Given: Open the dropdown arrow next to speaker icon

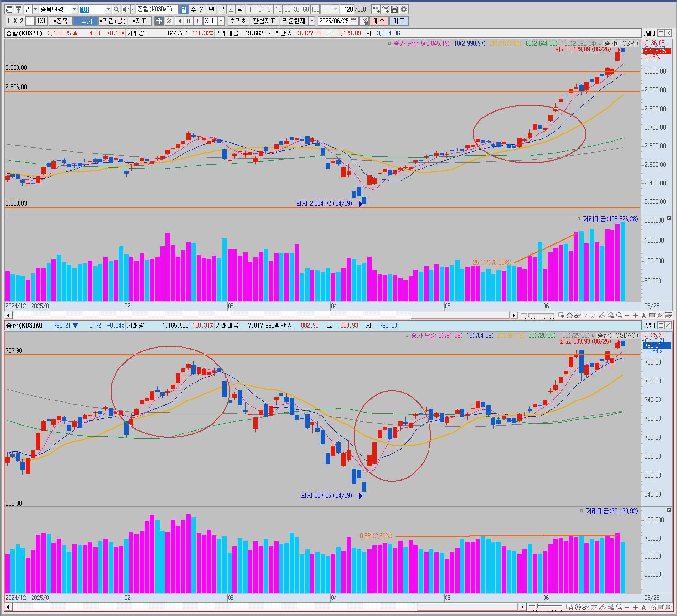Looking at the screenshot, I should [132, 9].
